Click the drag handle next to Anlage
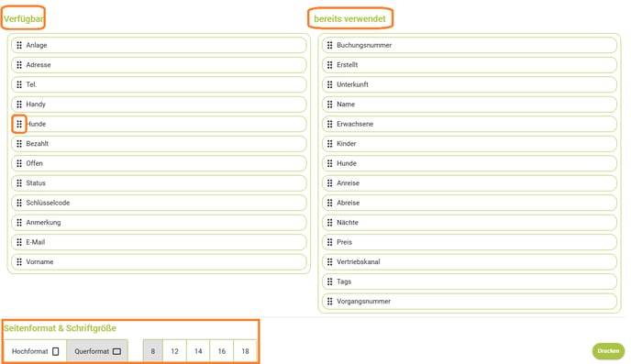The width and height of the screenshot is (631, 364). pyautogui.click(x=19, y=45)
